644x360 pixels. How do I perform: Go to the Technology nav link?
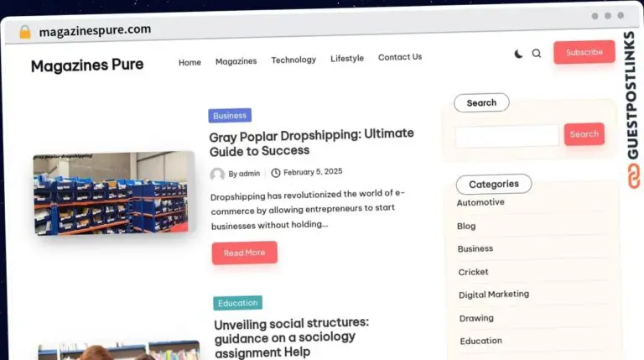coord(293,60)
